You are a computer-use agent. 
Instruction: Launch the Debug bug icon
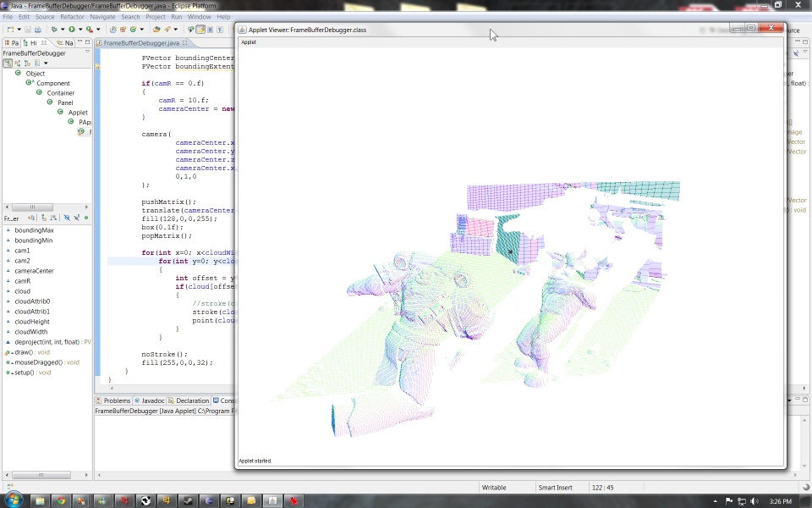point(54,30)
